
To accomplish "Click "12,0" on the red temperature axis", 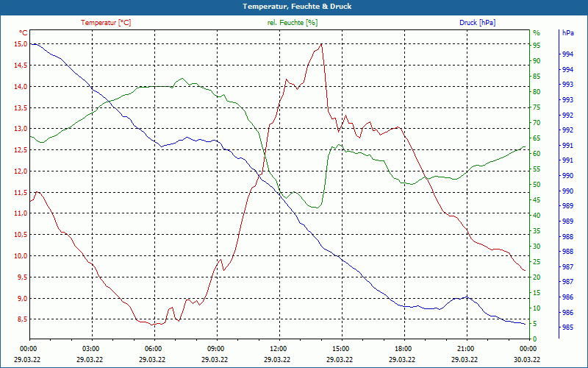I will [x=21, y=171].
